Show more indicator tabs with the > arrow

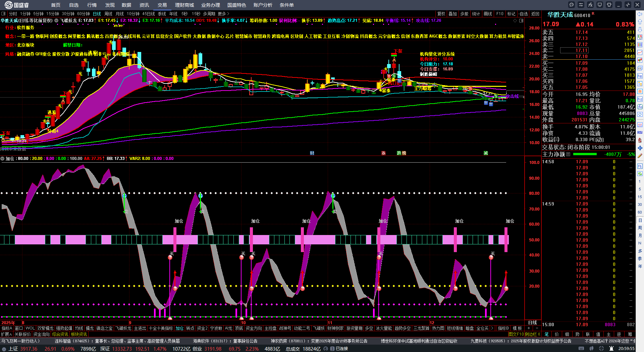pos(492,328)
